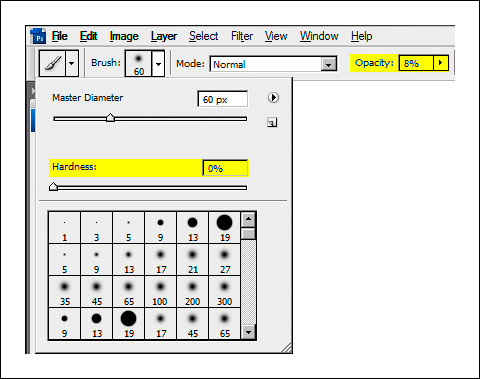Click the brush preview thumbnail showing 60
The image size is (480, 379).
tap(138, 63)
